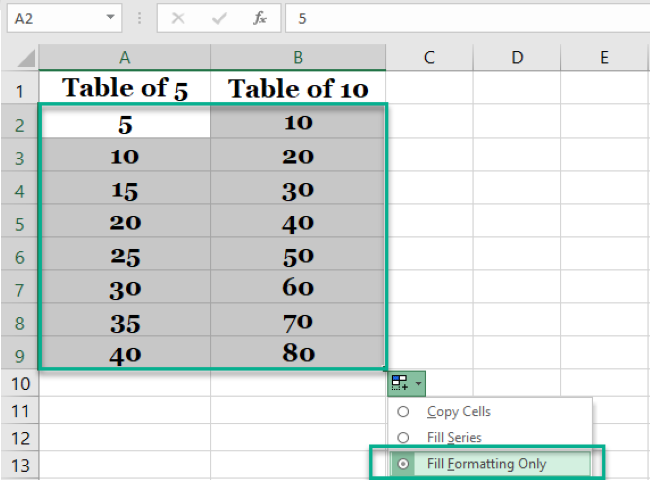Click the Enter checkmark icon in formula bar
Viewport: 650px width, 480px height.
(218, 18)
